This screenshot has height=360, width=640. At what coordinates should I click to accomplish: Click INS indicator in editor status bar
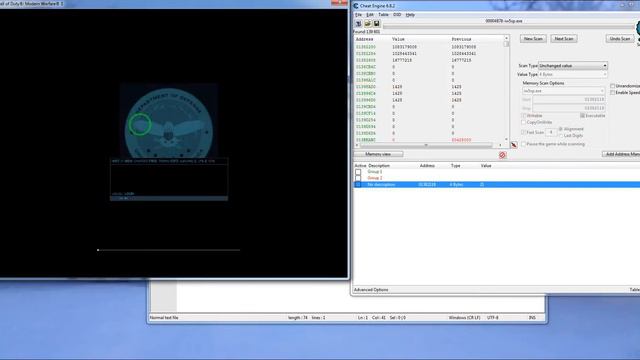coord(532,318)
